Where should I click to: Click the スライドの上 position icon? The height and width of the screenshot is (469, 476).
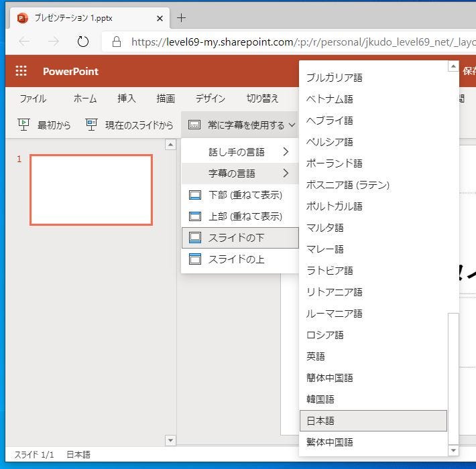pos(195,259)
